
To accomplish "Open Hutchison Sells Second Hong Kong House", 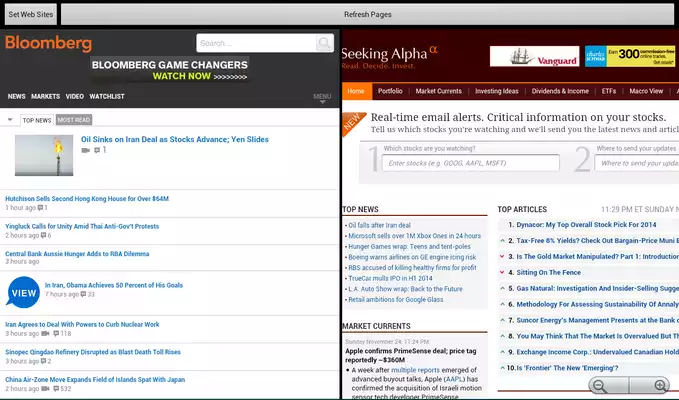I will pos(87,199).
